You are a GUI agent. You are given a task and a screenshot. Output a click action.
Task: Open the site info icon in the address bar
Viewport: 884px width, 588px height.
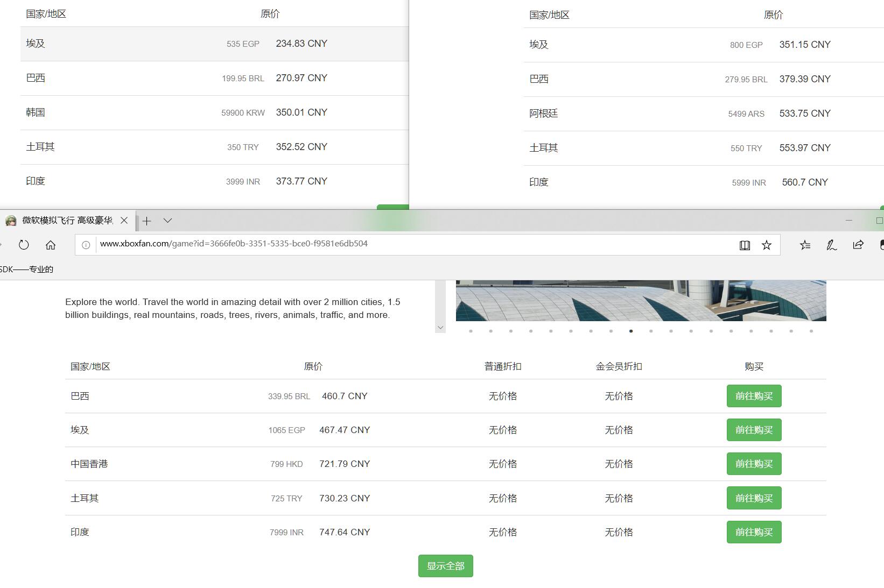[x=86, y=245]
